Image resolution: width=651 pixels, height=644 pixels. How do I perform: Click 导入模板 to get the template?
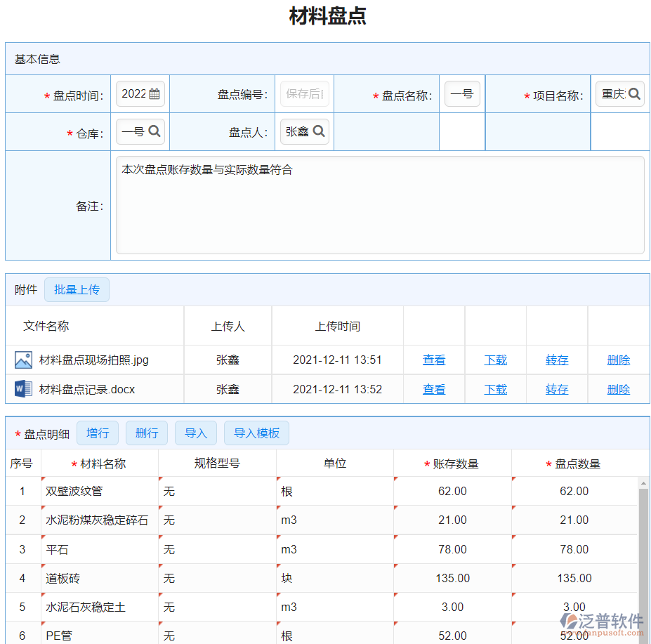pyautogui.click(x=256, y=433)
